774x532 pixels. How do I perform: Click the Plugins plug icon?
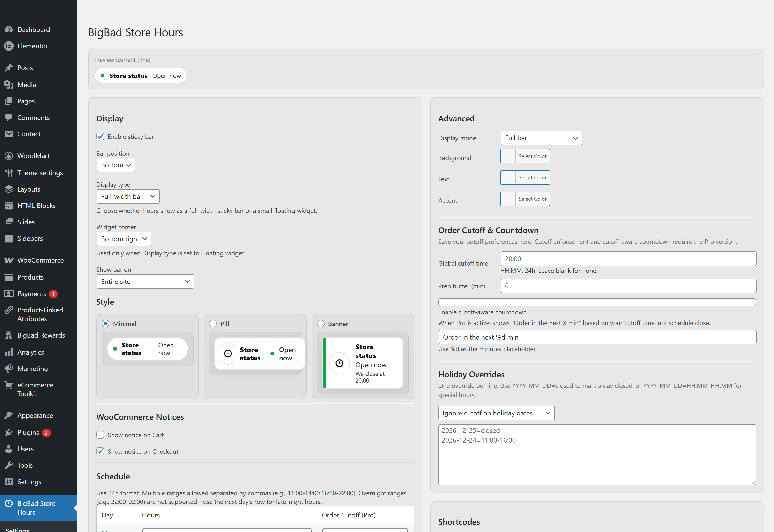coord(9,432)
